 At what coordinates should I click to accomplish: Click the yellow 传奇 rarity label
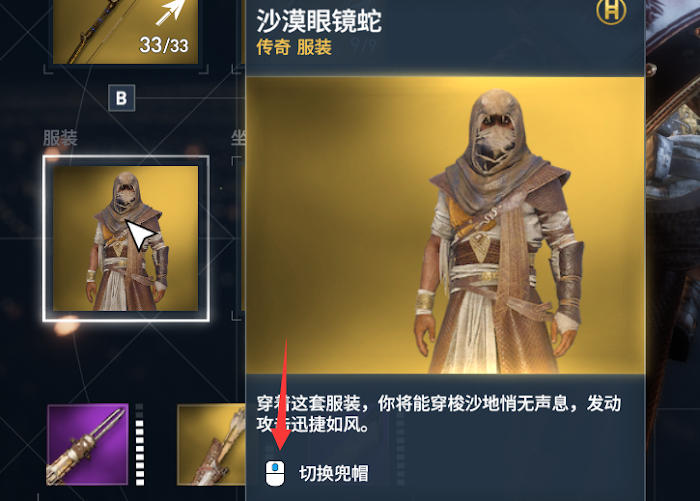click(273, 47)
